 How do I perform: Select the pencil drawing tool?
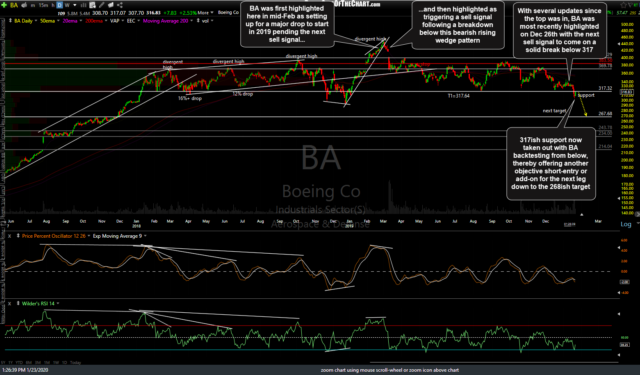(102, 5)
